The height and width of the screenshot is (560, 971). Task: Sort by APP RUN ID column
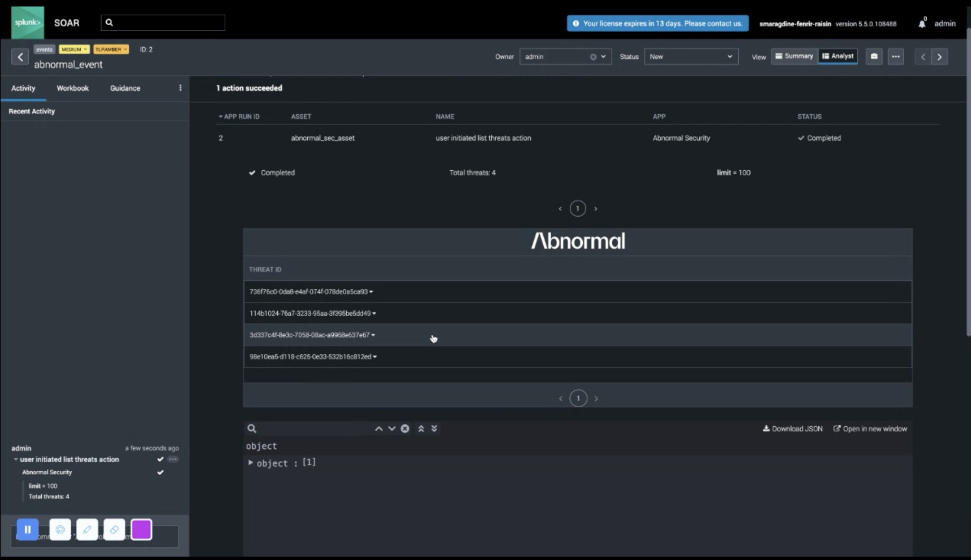(x=239, y=116)
